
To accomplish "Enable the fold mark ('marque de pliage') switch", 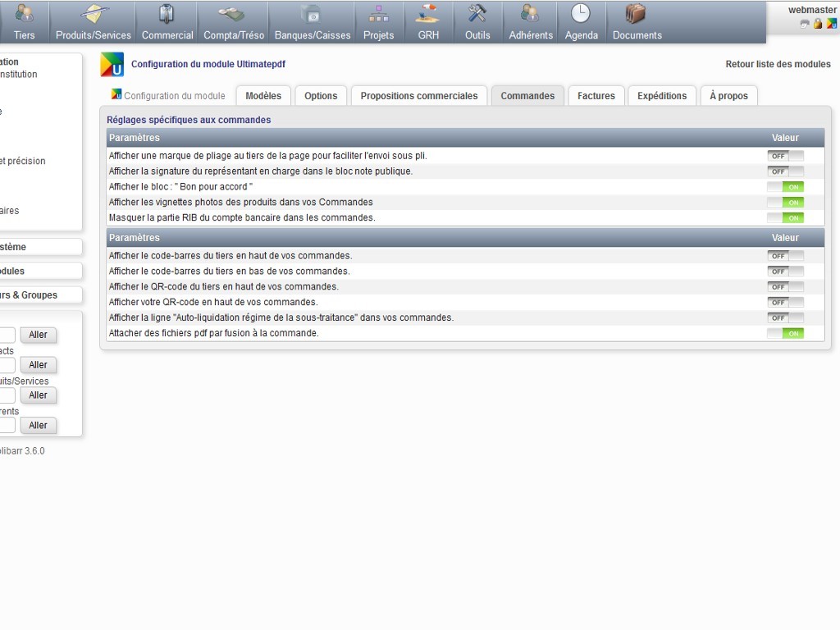I will [785, 156].
